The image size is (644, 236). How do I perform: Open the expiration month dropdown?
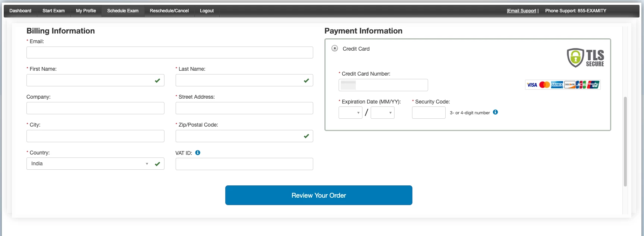click(x=351, y=112)
